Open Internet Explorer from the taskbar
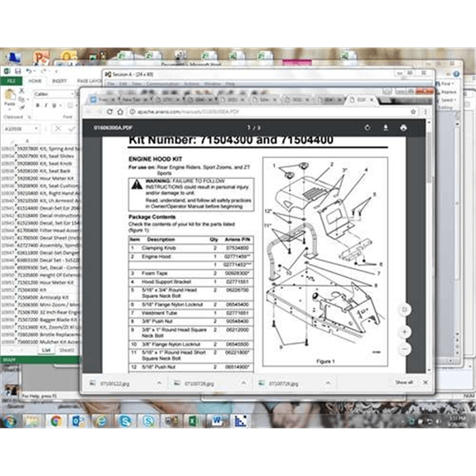Viewport: 476px width, 476px height. click(101, 421)
